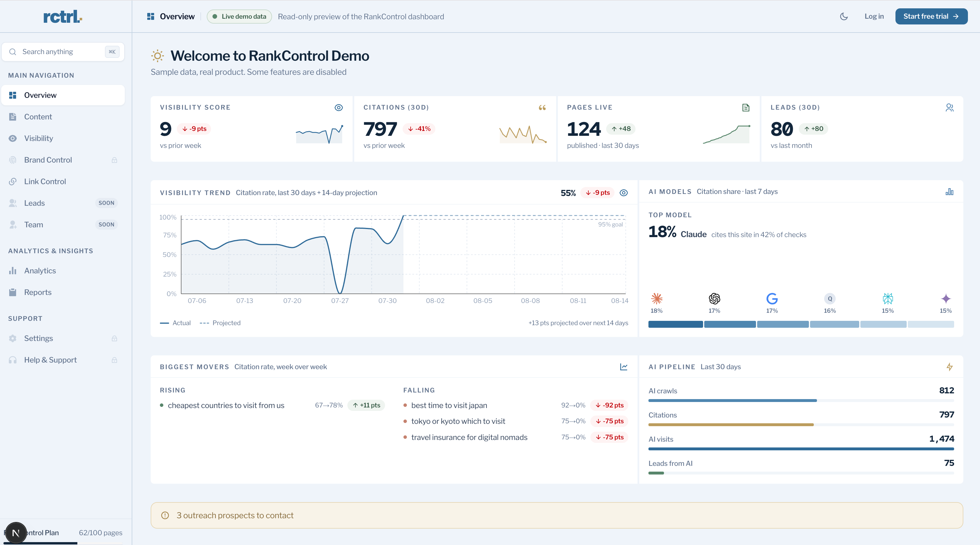Select the ChatGPT model icon at 17%

(715, 299)
